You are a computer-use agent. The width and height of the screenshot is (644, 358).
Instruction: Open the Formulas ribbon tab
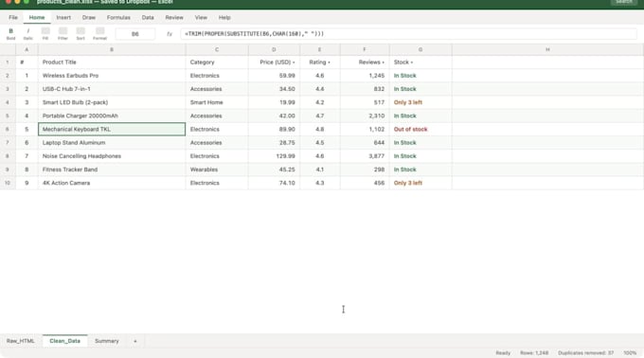point(118,18)
